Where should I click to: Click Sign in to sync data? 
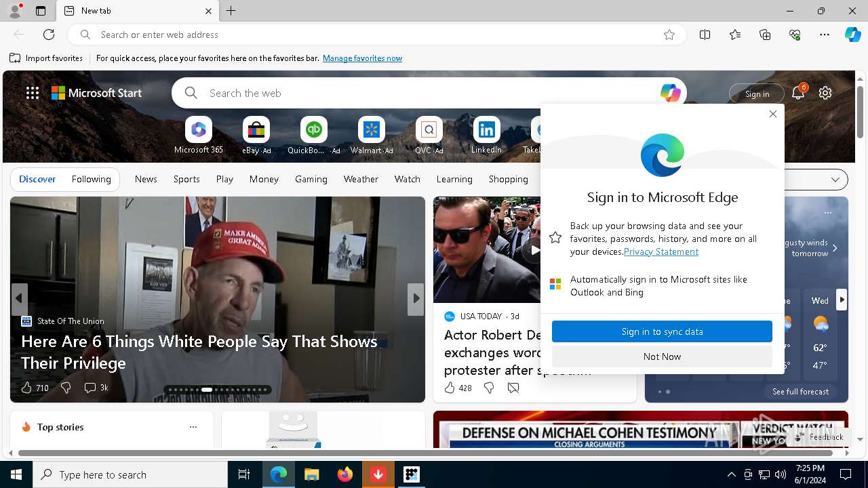pos(662,331)
